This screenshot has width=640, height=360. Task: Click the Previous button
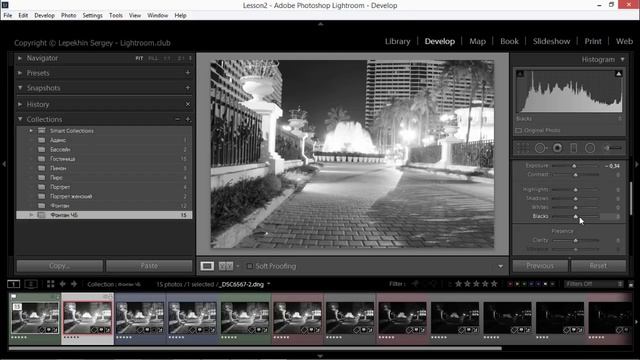tap(540, 266)
